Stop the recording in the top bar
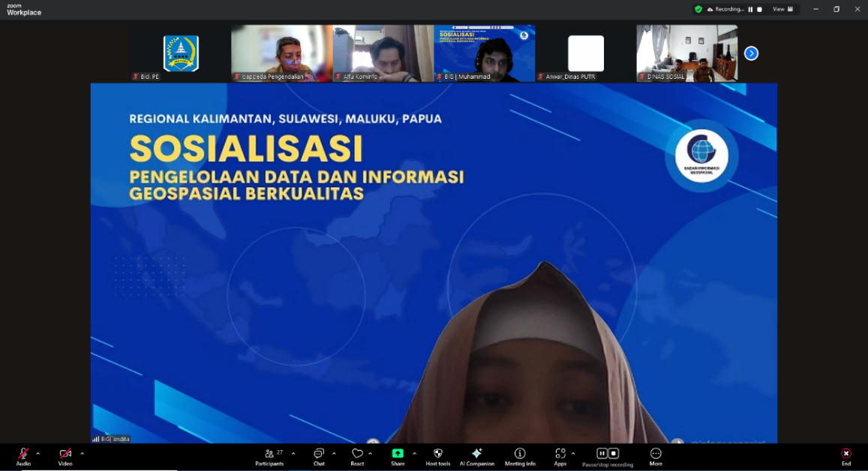868x471 pixels. [759, 10]
